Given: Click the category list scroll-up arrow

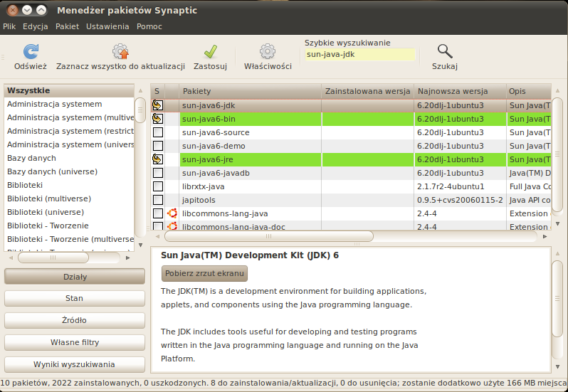Looking at the screenshot, I should point(140,90).
